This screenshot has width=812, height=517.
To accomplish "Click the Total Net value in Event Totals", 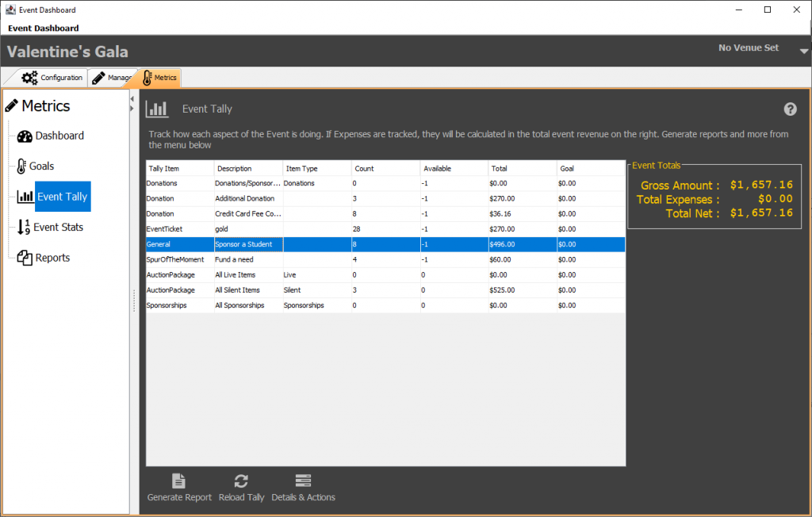I will pyautogui.click(x=761, y=213).
